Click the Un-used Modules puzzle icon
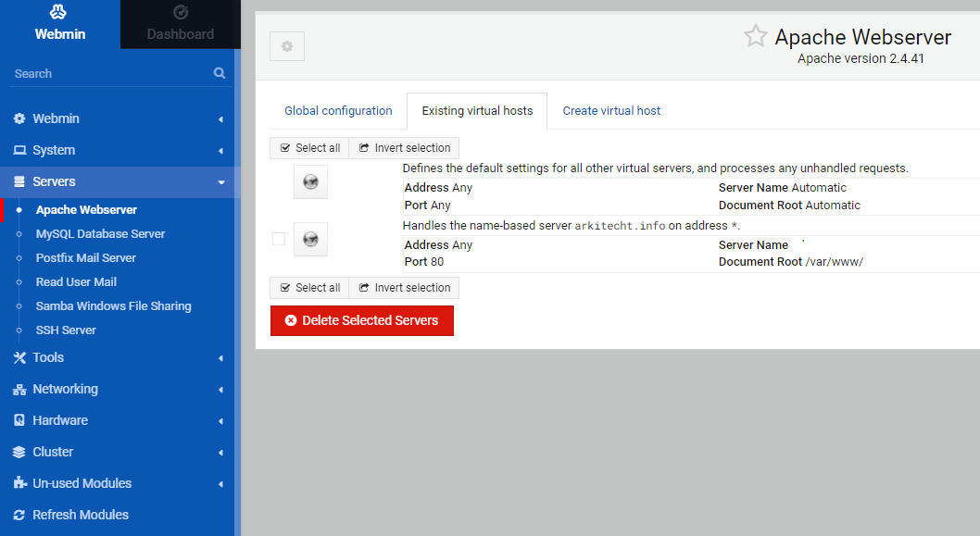This screenshot has height=536, width=980. 19,483
